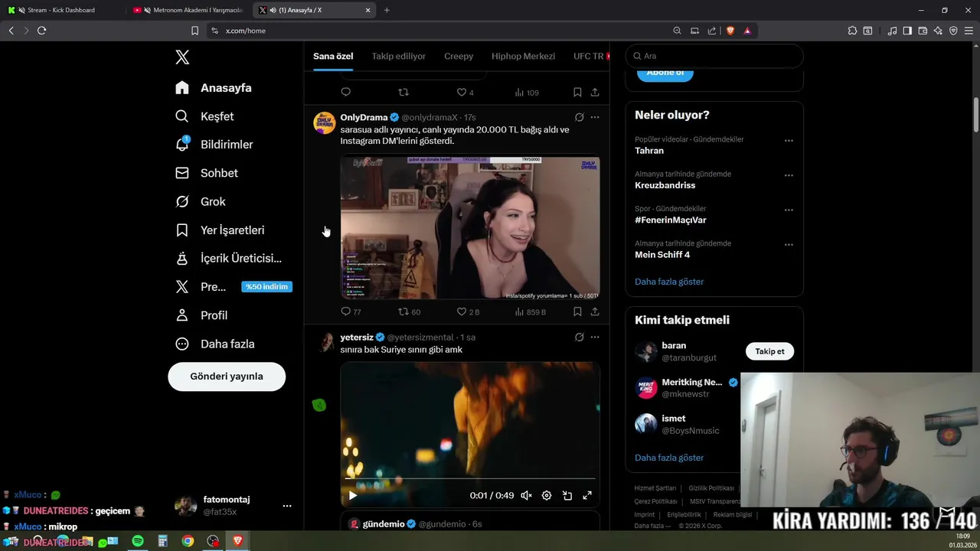Open Brave Leo AI sparkle icon
The height and width of the screenshot is (551, 980).
click(938, 31)
